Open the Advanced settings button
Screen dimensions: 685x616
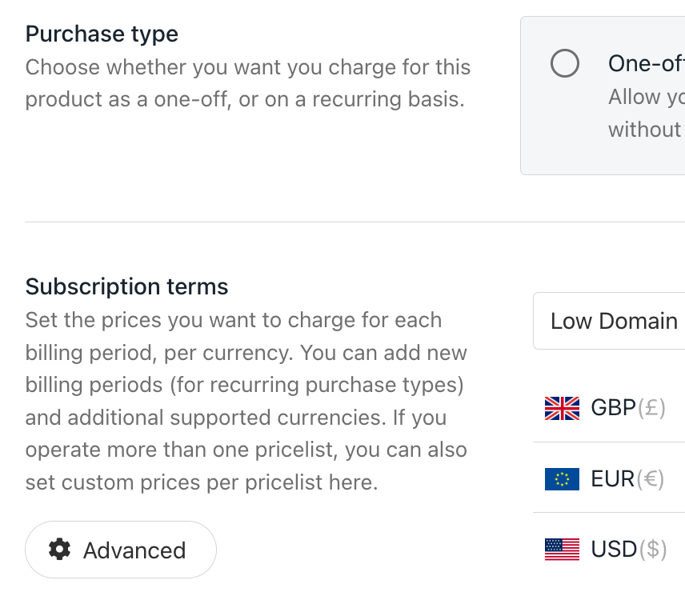121,550
